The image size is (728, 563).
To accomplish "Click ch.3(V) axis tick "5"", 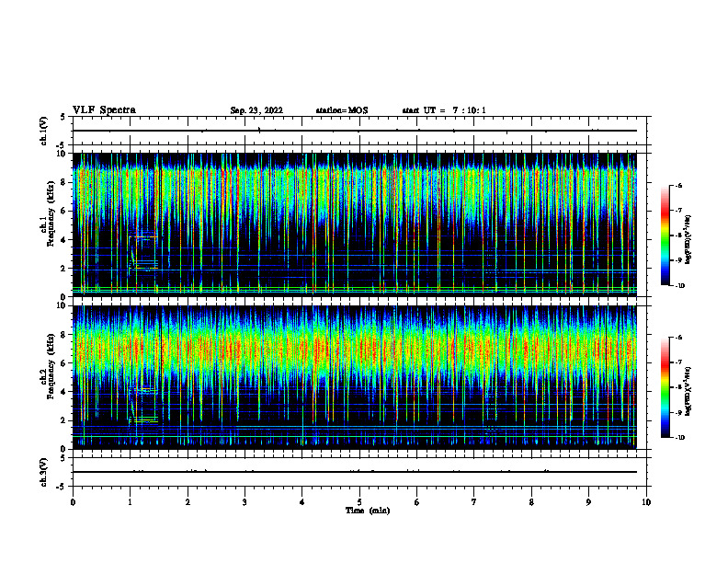I will point(63,458).
